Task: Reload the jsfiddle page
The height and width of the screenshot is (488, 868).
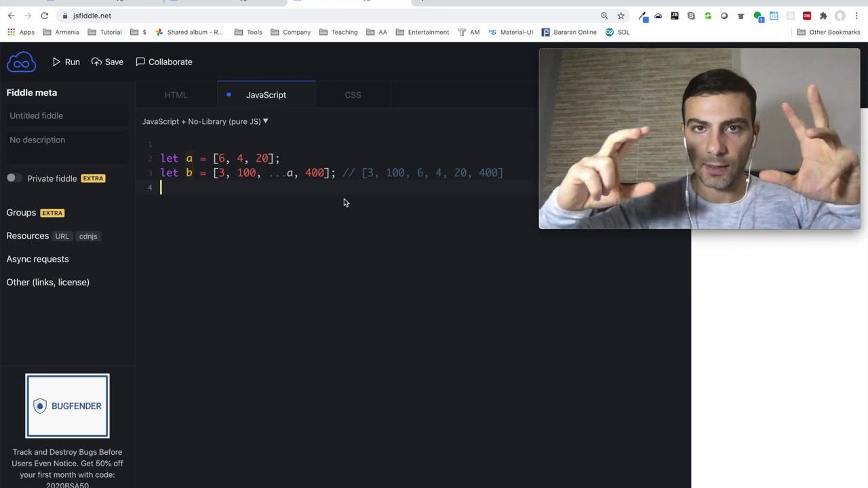Action: point(45,16)
